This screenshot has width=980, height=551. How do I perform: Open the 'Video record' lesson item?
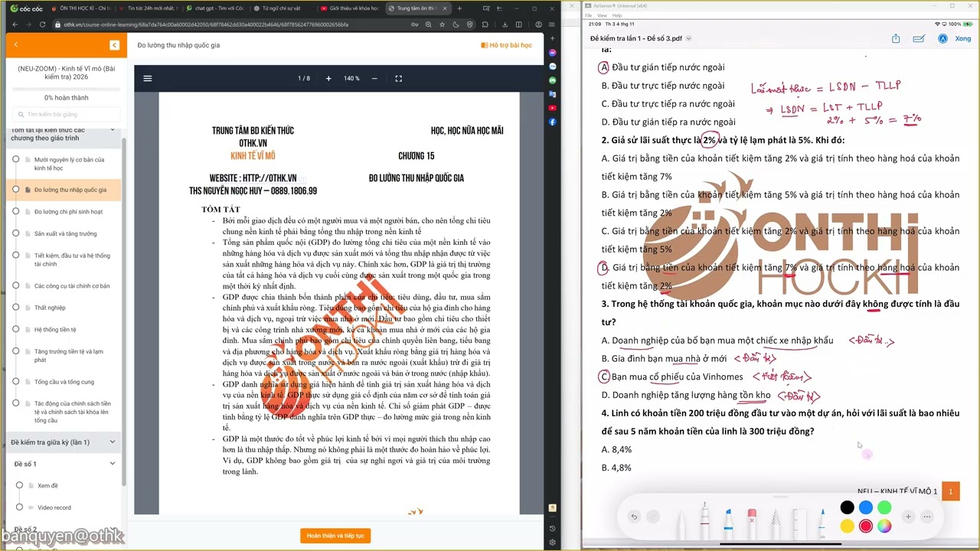click(x=54, y=507)
